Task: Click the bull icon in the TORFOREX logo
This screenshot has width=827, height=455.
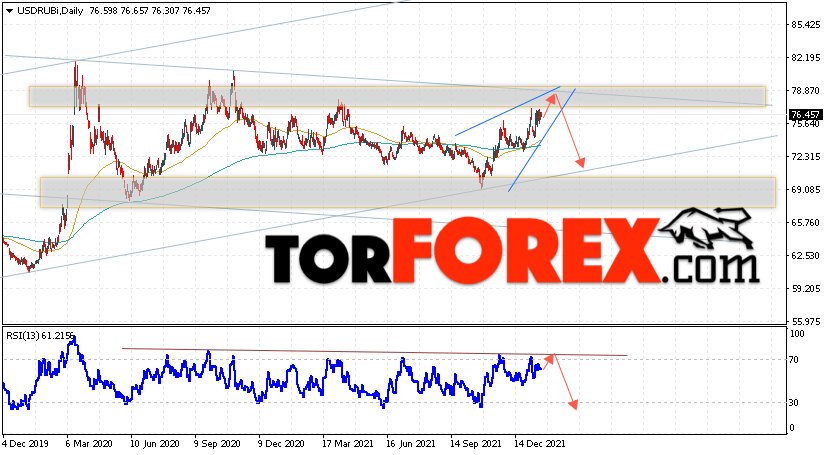Action: pyautogui.click(x=713, y=231)
